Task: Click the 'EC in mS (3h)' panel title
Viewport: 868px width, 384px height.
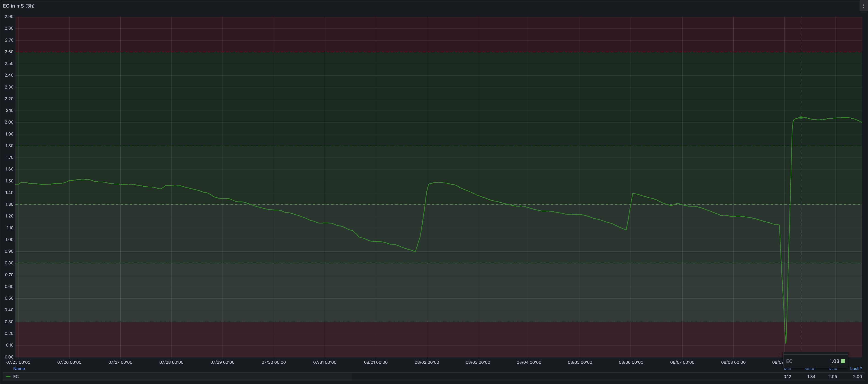Action: coord(19,6)
